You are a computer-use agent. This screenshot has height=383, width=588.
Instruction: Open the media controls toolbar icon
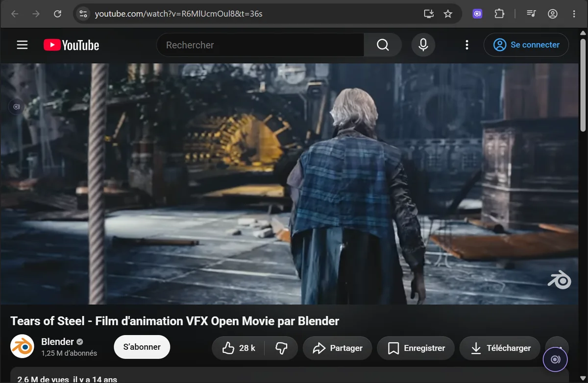click(531, 14)
